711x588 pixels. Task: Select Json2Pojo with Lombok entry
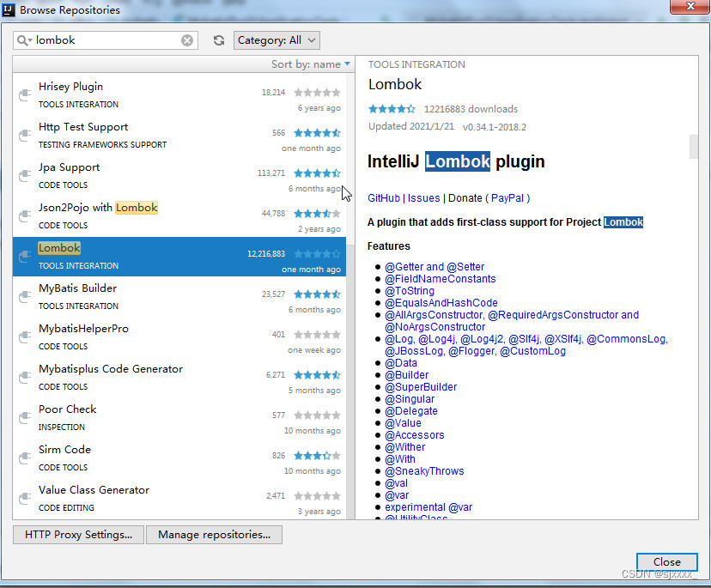[179, 216]
